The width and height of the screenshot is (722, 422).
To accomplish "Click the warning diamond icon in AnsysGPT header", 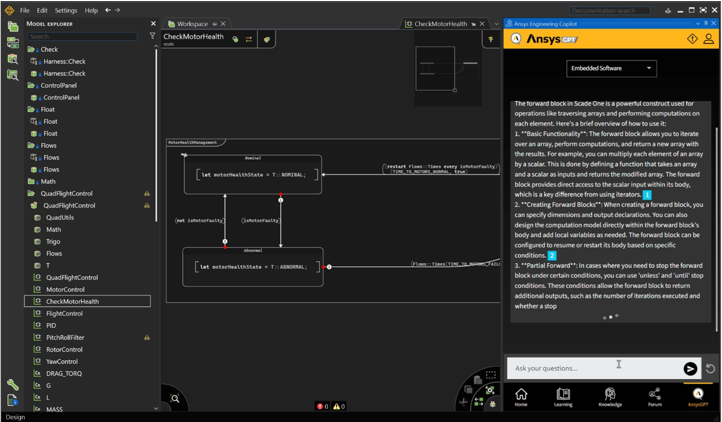I will (x=691, y=39).
